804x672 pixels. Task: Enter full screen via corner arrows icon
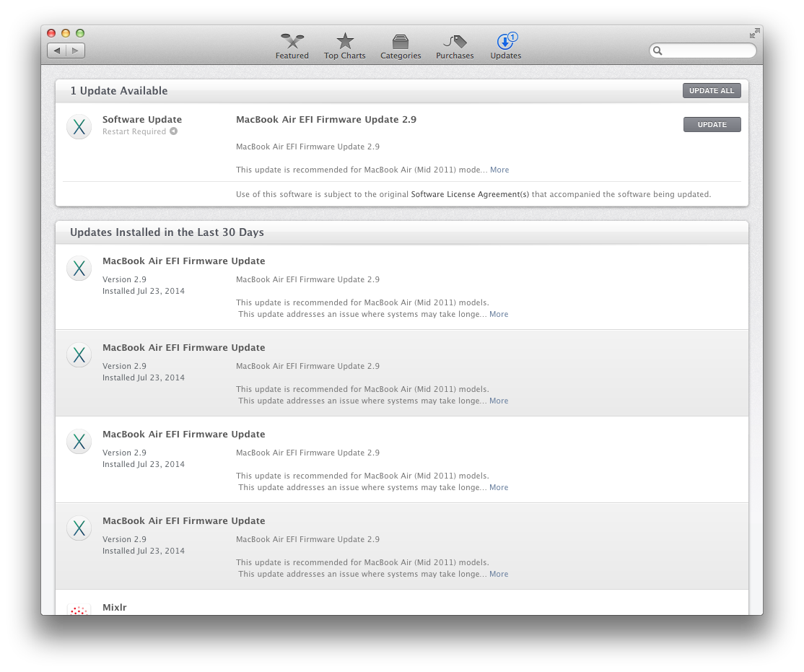click(754, 34)
